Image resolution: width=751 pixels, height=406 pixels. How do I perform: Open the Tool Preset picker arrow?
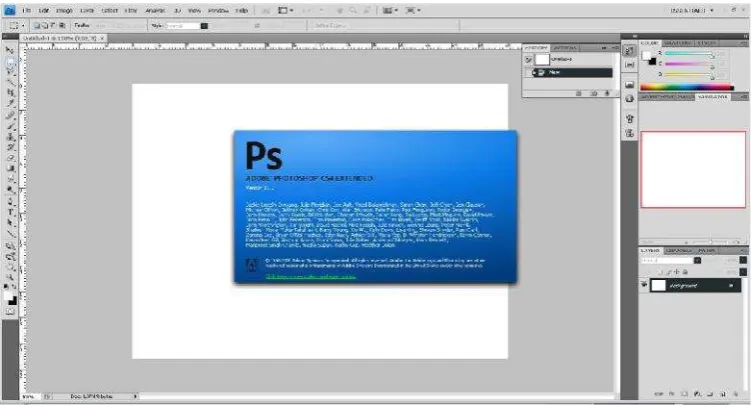click(x=23, y=25)
